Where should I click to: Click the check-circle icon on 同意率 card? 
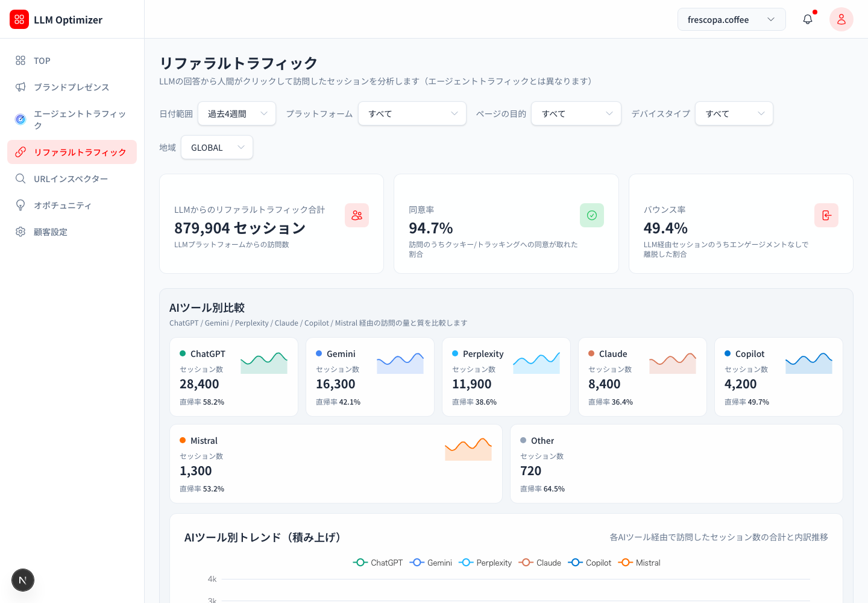click(x=592, y=215)
